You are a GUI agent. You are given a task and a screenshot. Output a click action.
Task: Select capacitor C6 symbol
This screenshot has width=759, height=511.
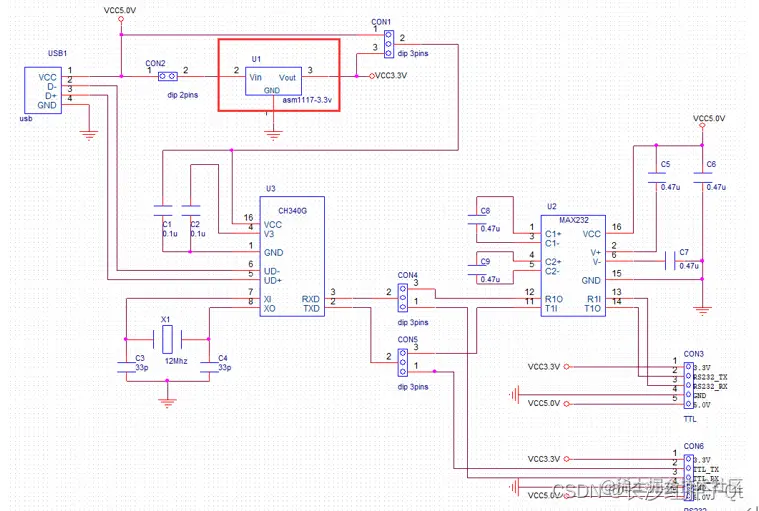702,178
